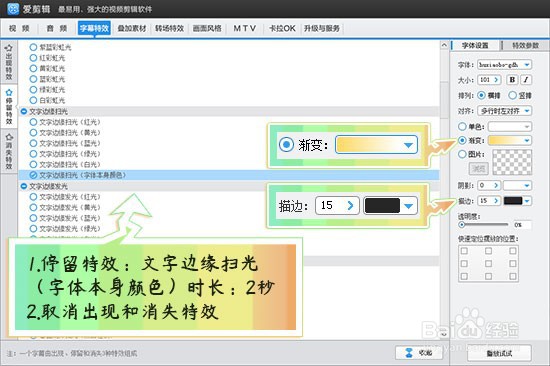550x366 pixels.
Task: Open the 特效参数 panel tab
Action: point(525,45)
